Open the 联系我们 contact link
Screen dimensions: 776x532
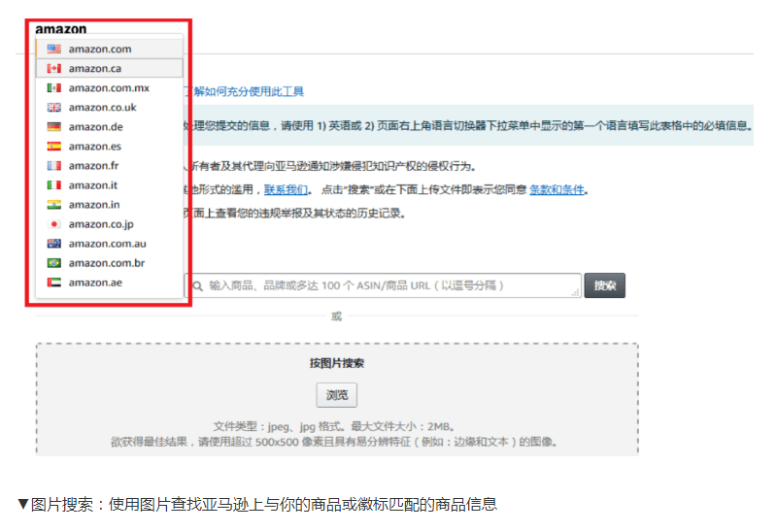[x=286, y=189]
